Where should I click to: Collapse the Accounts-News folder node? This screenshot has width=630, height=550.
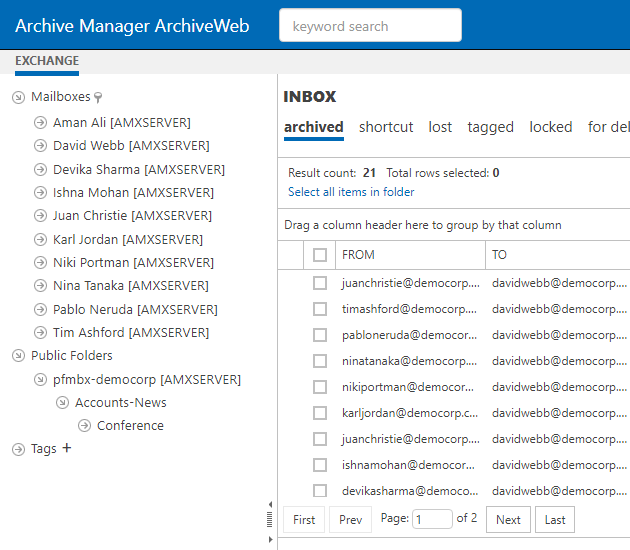62,402
